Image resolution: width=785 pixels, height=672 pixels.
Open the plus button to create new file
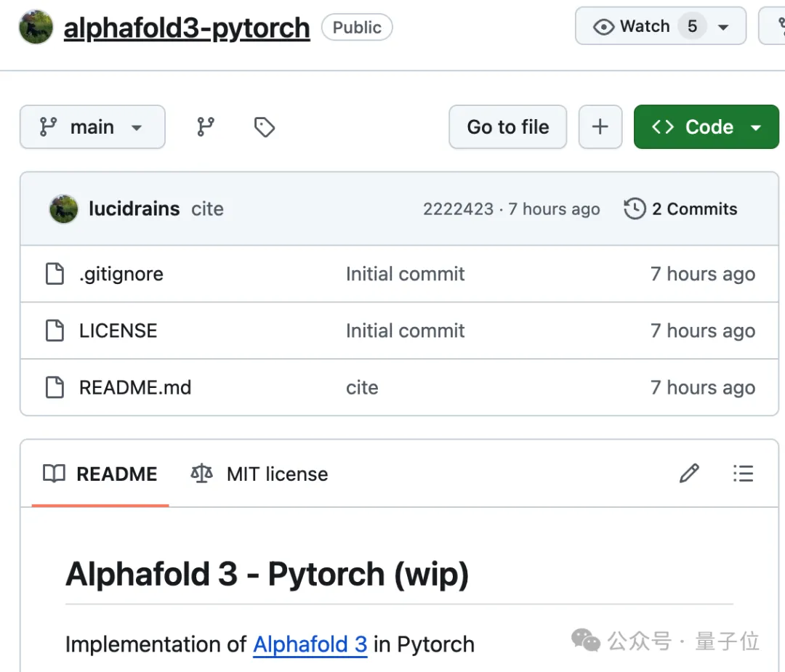[x=600, y=126]
